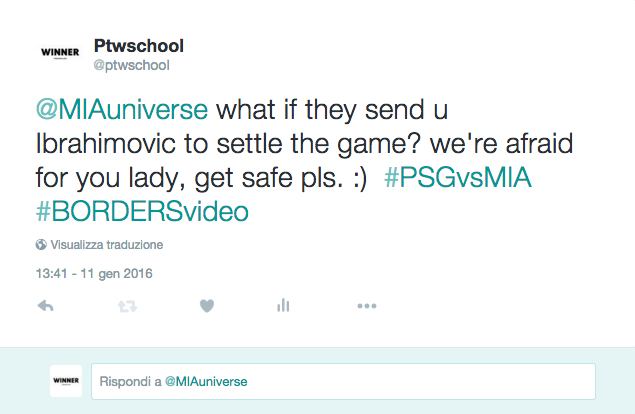Focus the Rispondi a reply field

(x=343, y=381)
